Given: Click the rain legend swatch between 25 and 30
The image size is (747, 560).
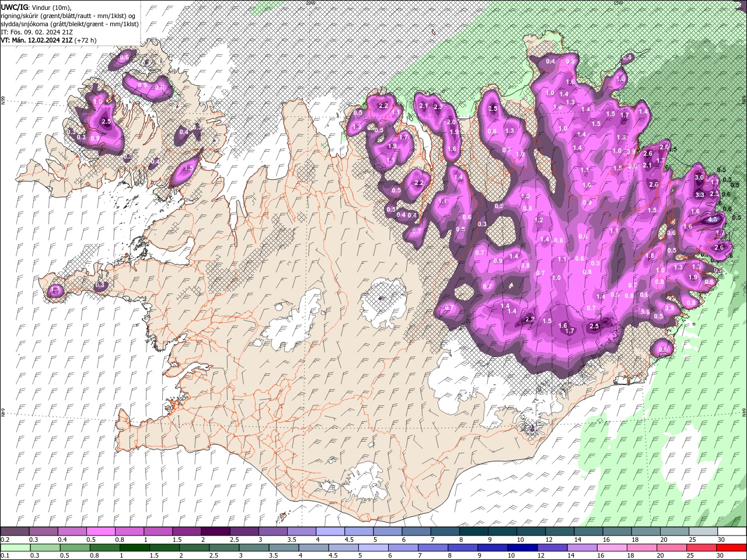Looking at the screenshot, I should (702, 548).
